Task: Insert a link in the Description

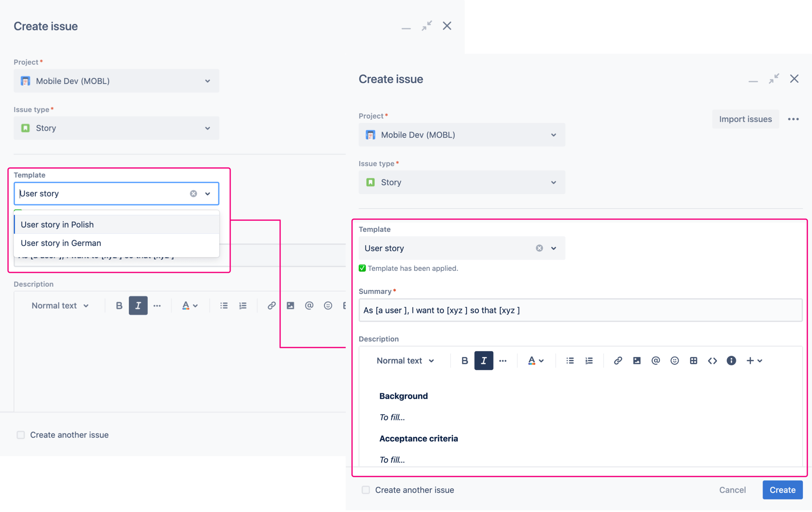Action: 618,361
